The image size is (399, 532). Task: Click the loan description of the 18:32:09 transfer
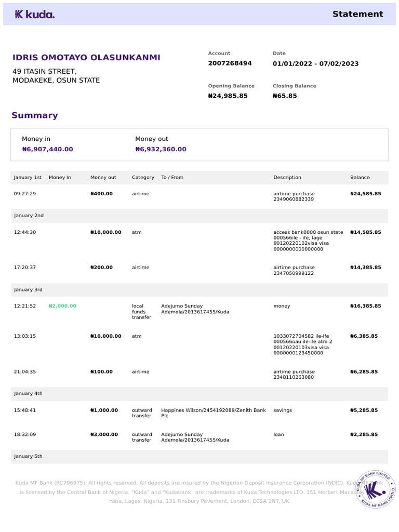pyautogui.click(x=278, y=434)
